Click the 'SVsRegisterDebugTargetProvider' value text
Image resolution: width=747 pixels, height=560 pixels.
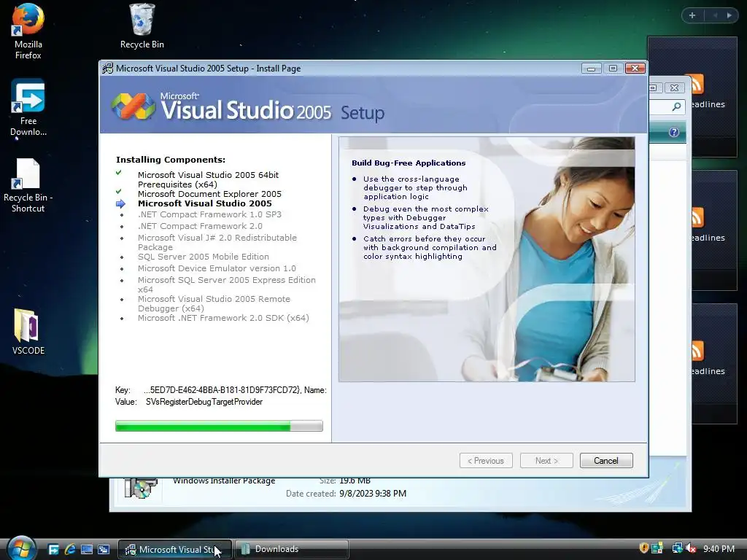[x=204, y=402]
